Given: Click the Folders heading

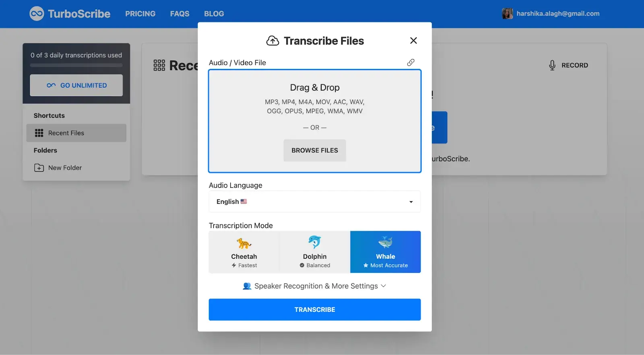Looking at the screenshot, I should click(45, 150).
